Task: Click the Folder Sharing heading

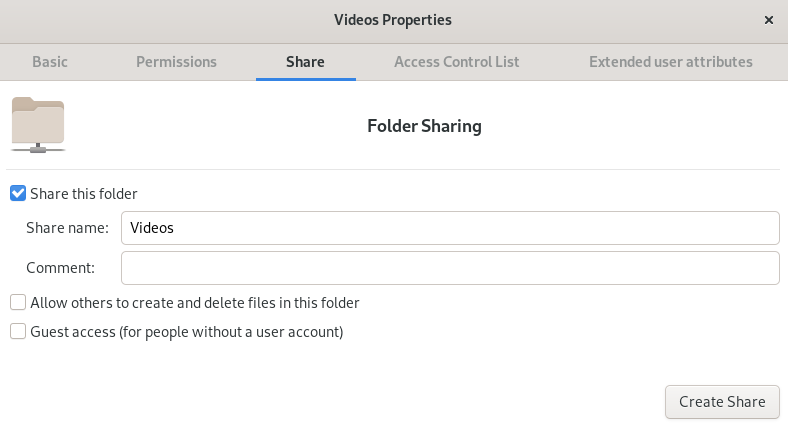Action: pyautogui.click(x=424, y=127)
